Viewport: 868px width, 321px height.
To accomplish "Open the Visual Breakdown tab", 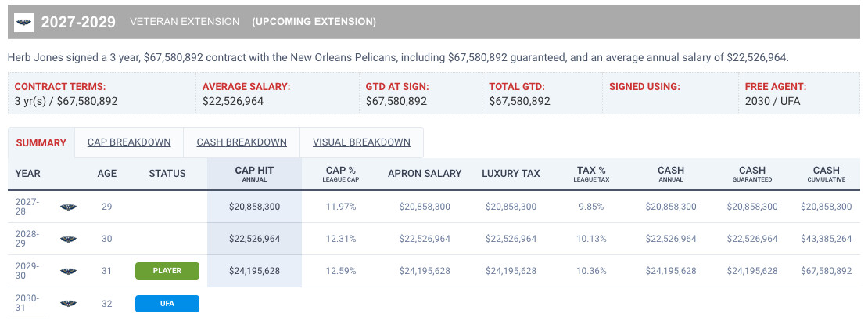I will point(361,142).
